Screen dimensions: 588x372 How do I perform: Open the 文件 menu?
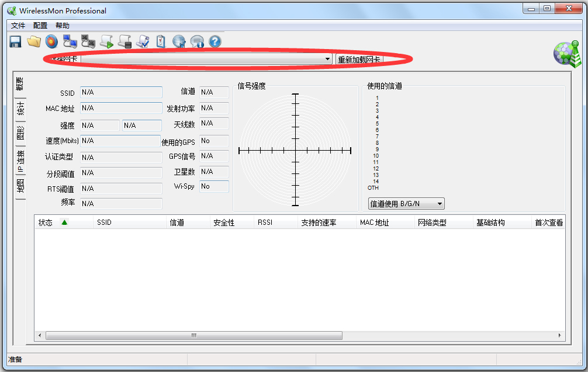(18, 26)
